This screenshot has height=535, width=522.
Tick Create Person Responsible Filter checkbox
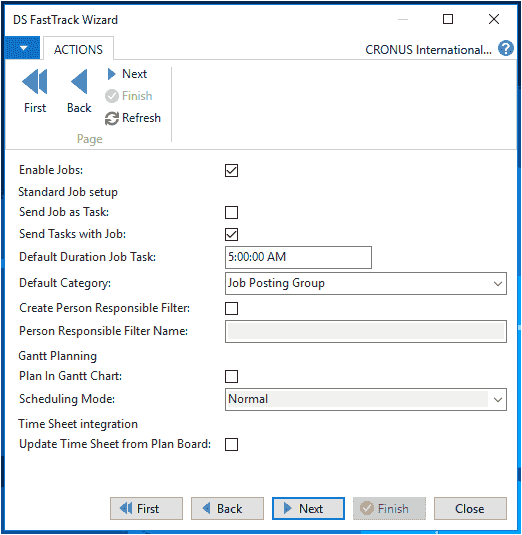click(231, 308)
